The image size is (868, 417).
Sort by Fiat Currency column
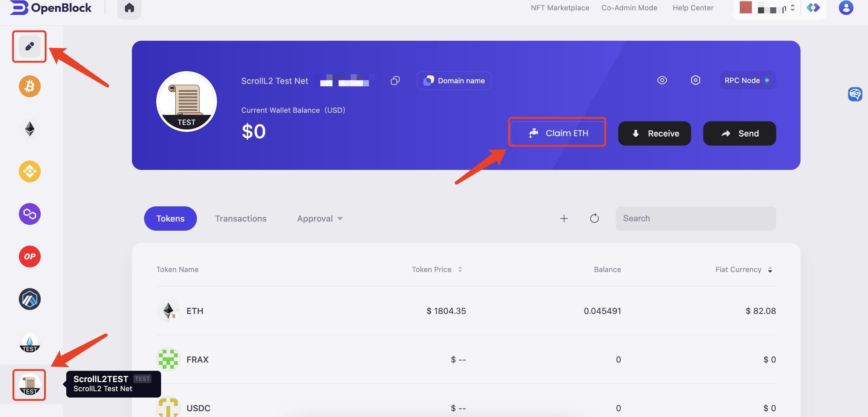click(x=770, y=269)
